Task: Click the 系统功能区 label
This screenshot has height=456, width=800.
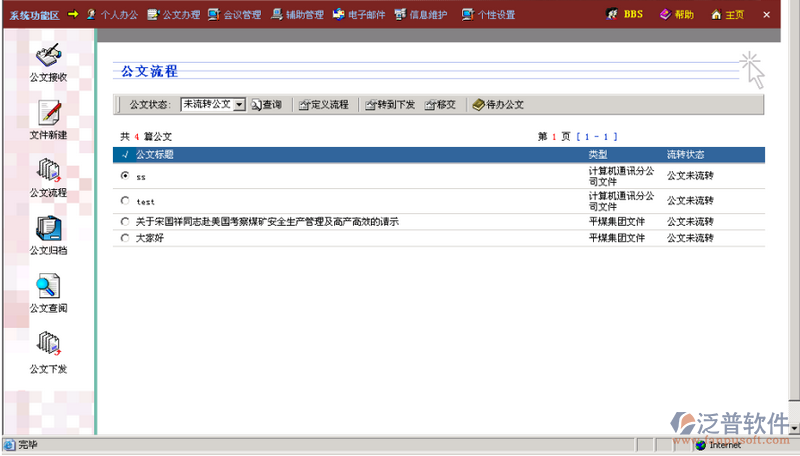Action: [x=34, y=15]
